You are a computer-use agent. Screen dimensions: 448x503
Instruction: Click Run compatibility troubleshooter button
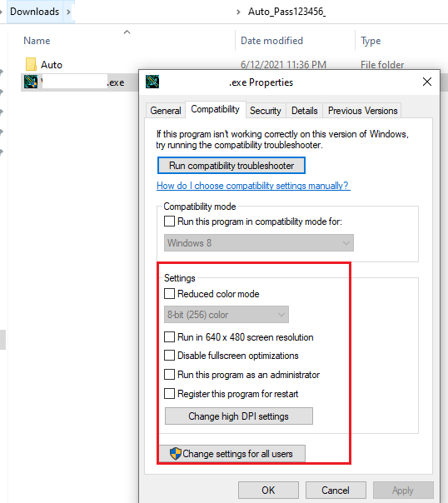pyautogui.click(x=231, y=166)
